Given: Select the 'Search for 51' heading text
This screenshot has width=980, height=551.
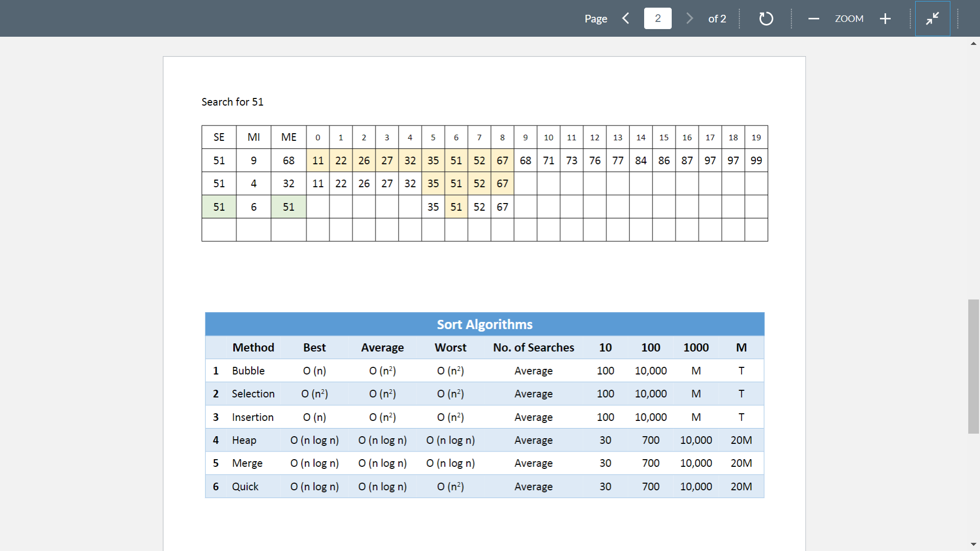Looking at the screenshot, I should click(x=232, y=102).
